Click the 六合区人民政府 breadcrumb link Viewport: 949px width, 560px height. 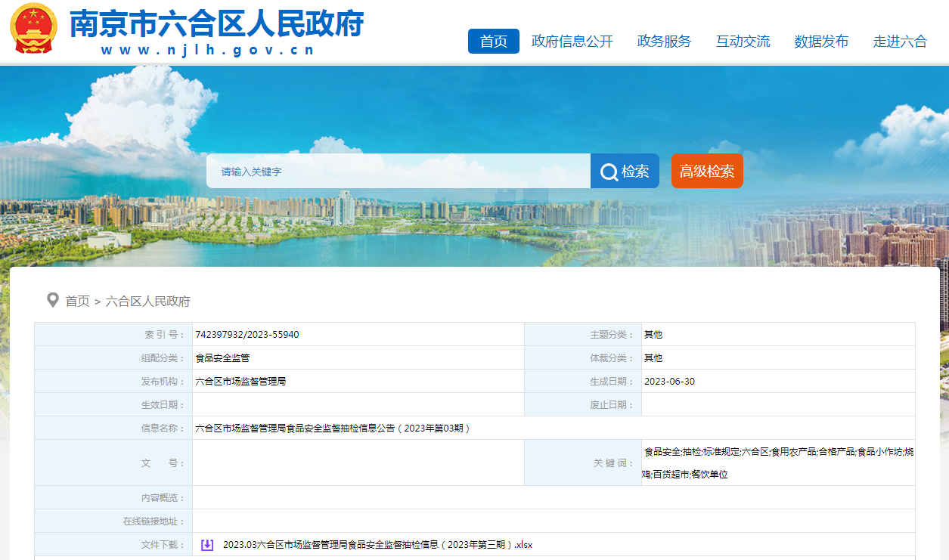(x=148, y=301)
